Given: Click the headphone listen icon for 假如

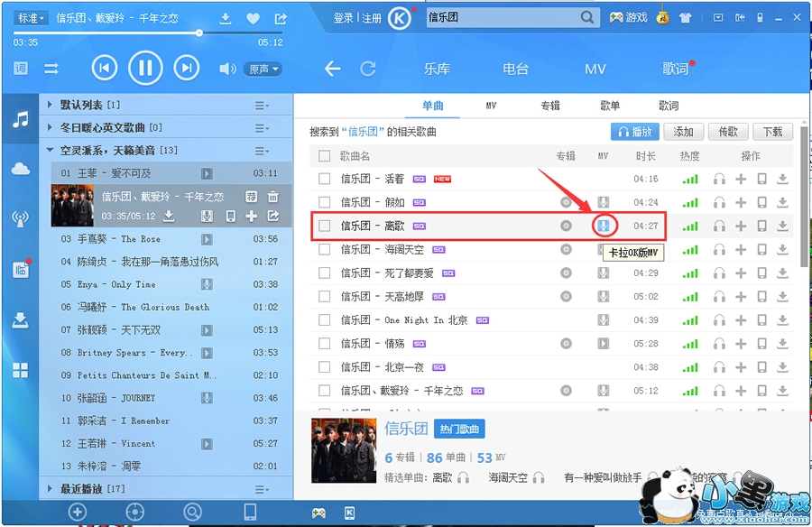Looking at the screenshot, I should coord(719,202).
